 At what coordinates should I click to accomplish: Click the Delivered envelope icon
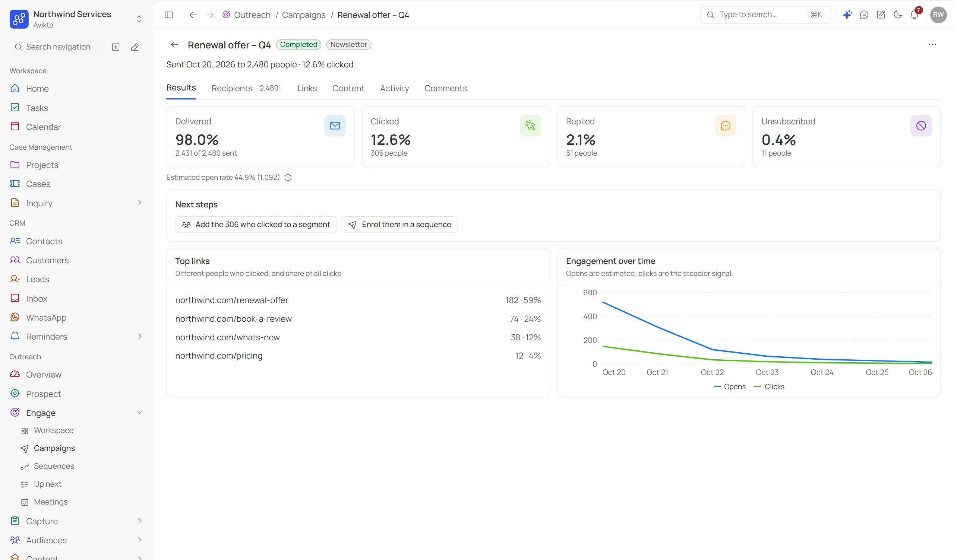pyautogui.click(x=335, y=125)
